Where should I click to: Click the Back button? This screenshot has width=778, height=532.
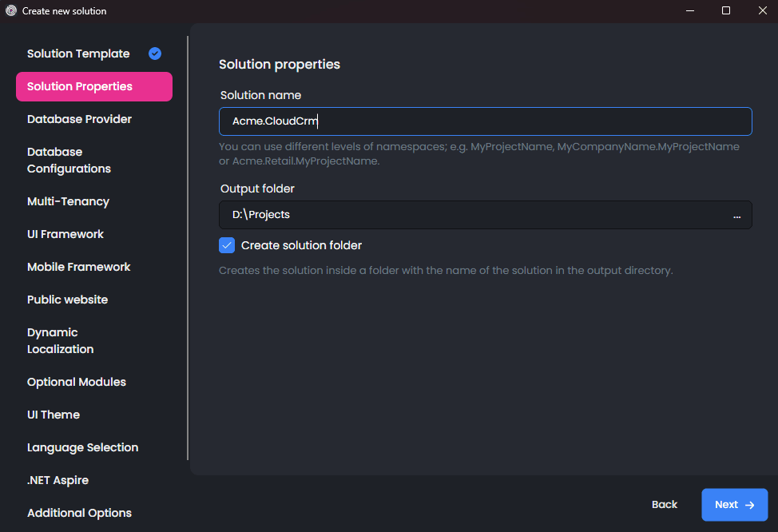[x=664, y=504]
